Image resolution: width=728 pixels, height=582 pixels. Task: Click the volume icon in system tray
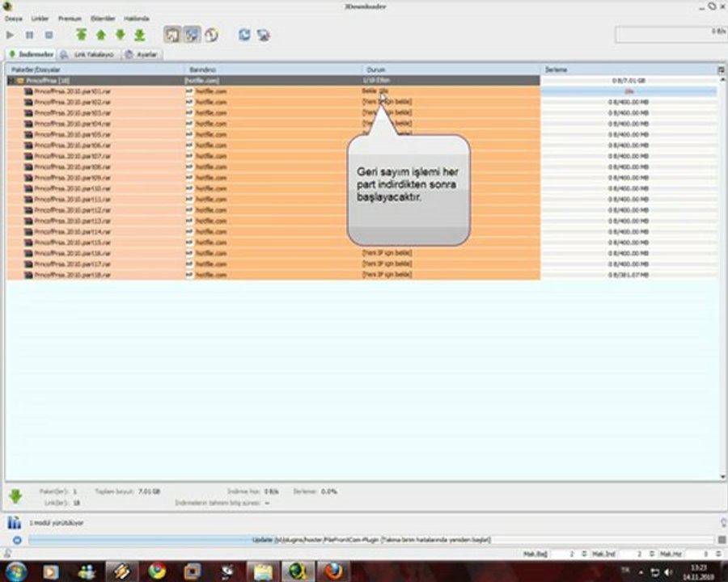pyautogui.click(x=669, y=571)
